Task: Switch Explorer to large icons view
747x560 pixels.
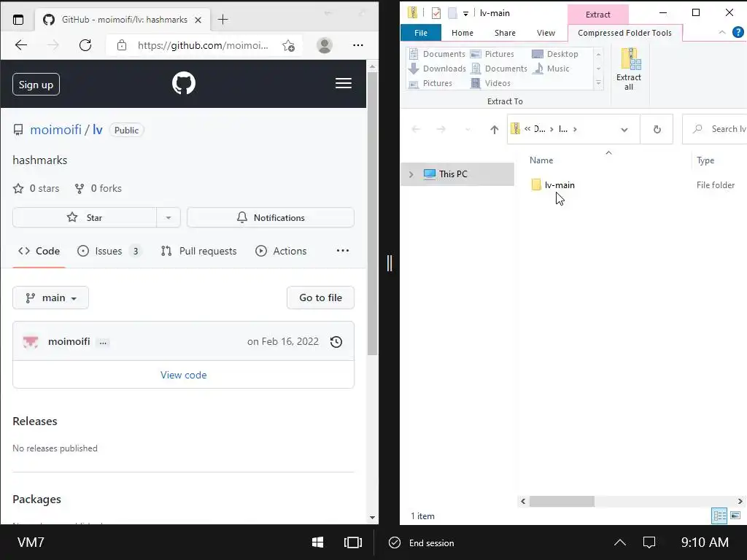Action: [x=735, y=516]
